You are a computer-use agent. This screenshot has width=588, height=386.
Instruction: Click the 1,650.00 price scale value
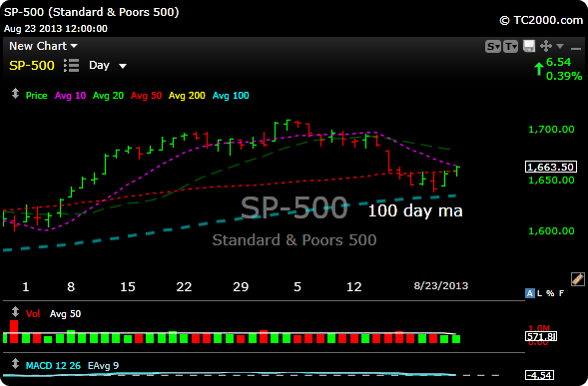click(x=551, y=180)
